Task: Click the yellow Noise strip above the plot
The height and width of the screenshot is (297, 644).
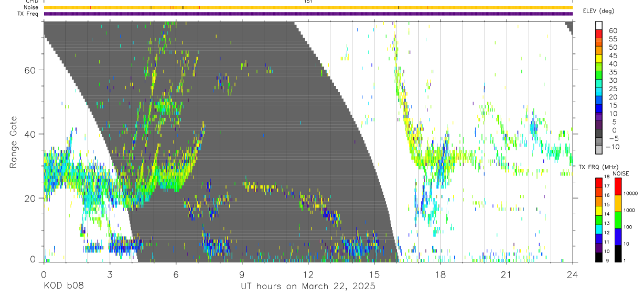Action: click(x=308, y=7)
